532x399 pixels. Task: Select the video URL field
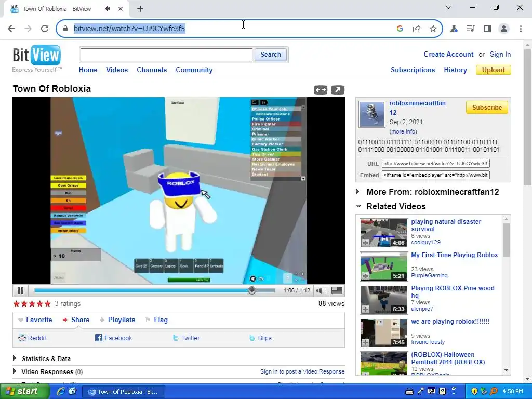[x=436, y=164]
